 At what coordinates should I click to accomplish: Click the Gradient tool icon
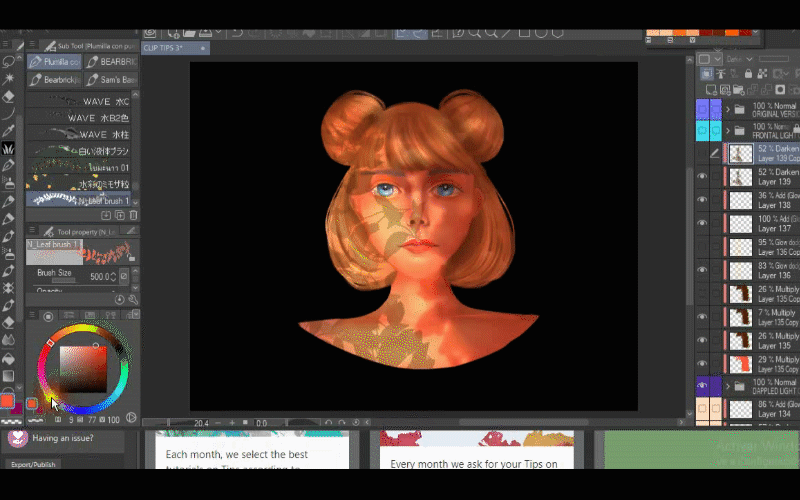(x=9, y=375)
